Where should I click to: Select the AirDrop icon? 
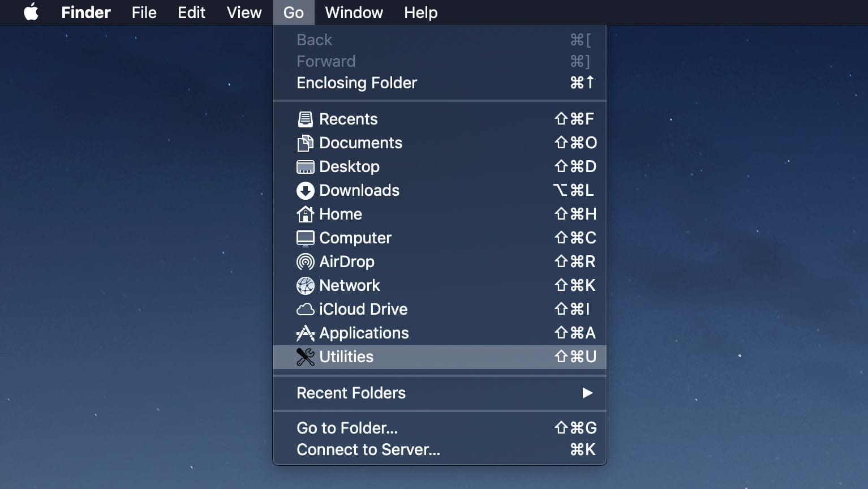click(306, 261)
